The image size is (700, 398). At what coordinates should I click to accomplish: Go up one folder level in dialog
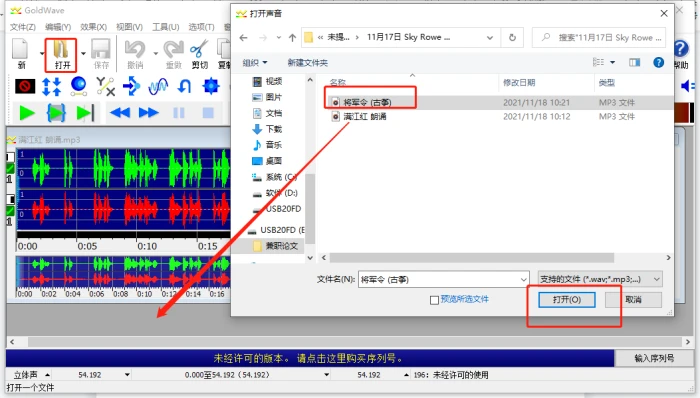(292, 37)
